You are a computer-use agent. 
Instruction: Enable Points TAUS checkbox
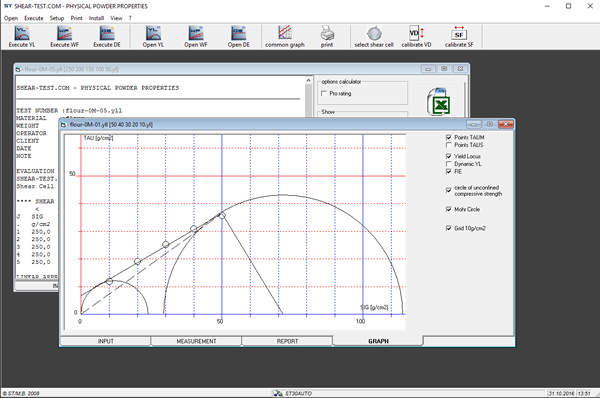pos(448,145)
